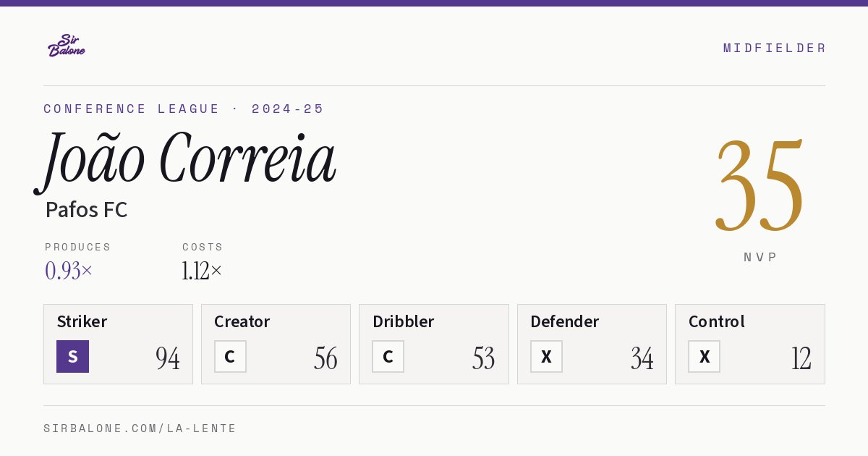
Task: Click the Creator score 56
Action: tap(325, 358)
